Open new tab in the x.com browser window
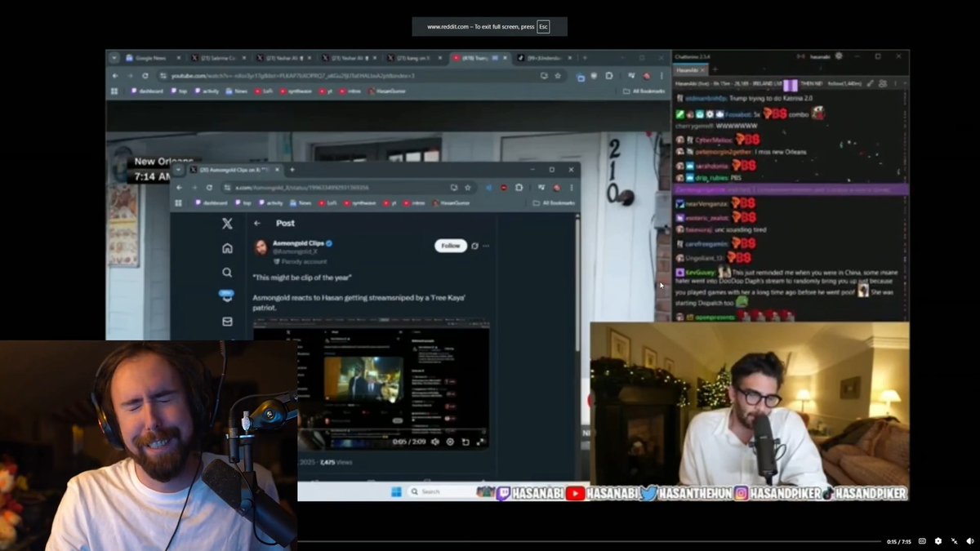 point(292,170)
